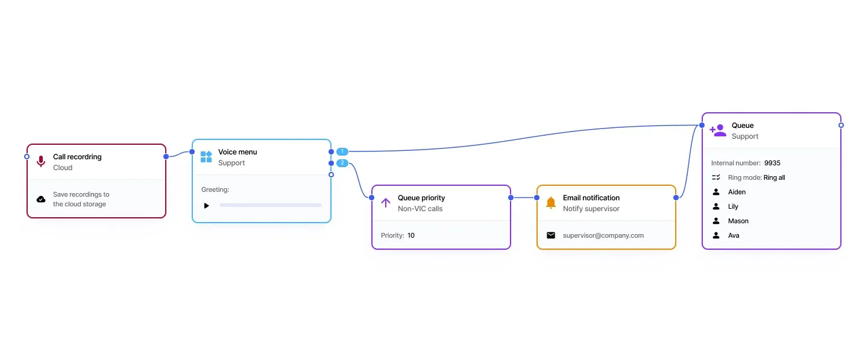The image size is (868, 362).
Task: Click the Email notification input port
Action: tap(537, 197)
